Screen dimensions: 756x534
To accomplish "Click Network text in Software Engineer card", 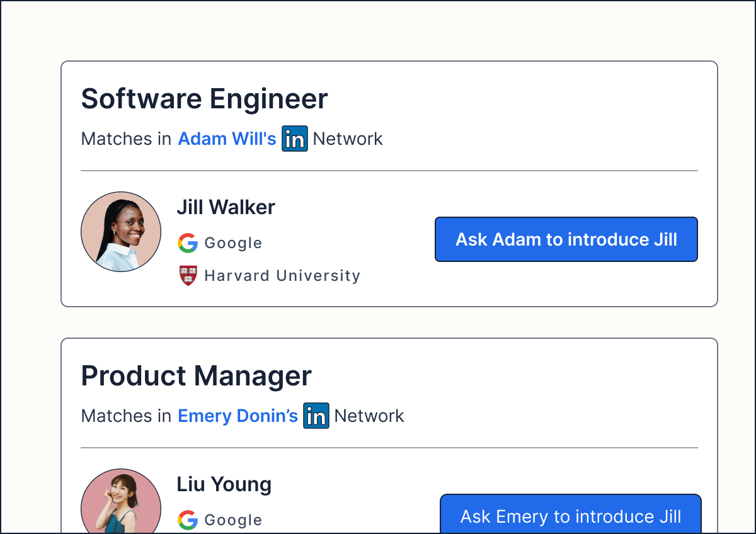I will coord(348,139).
